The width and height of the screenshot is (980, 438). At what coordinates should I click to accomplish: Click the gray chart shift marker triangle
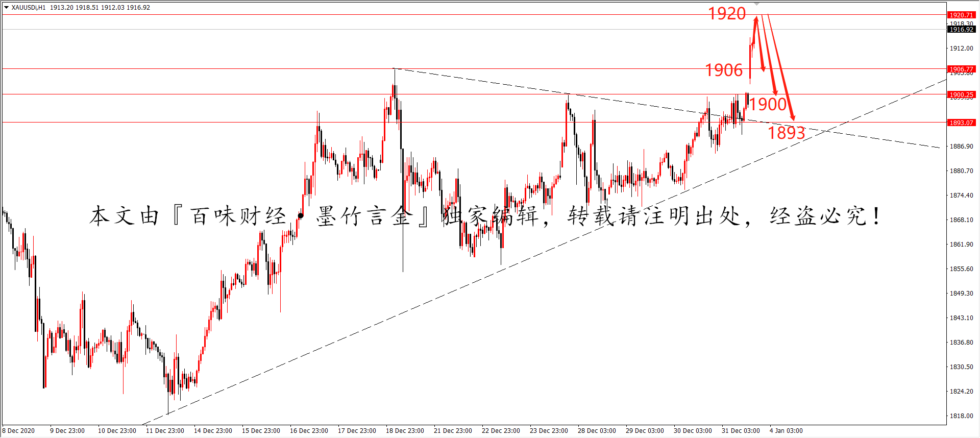(x=757, y=4)
